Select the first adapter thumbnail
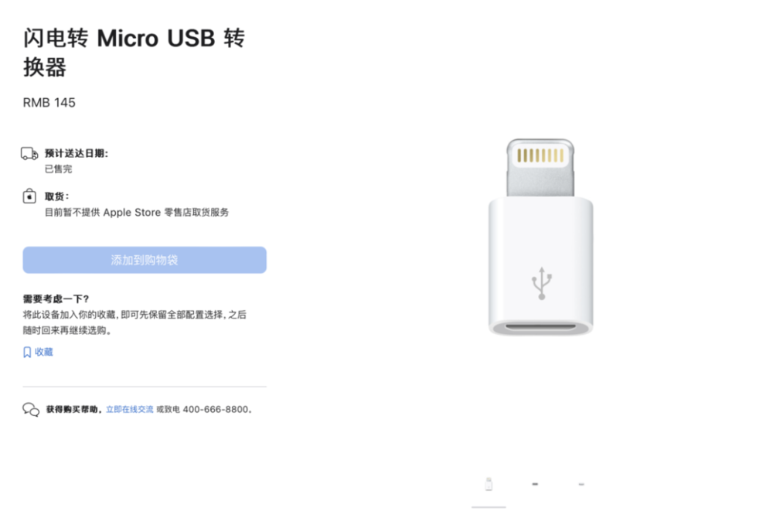 pyautogui.click(x=489, y=484)
